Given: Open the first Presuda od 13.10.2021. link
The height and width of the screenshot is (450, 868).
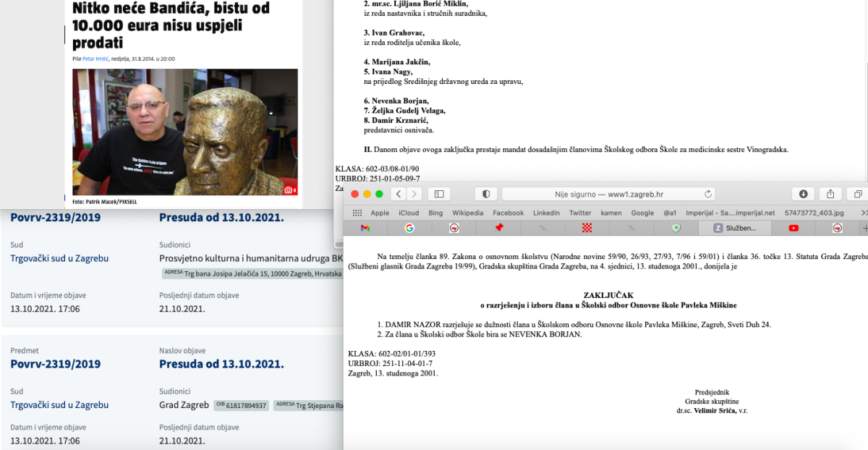Looking at the screenshot, I should (221, 218).
